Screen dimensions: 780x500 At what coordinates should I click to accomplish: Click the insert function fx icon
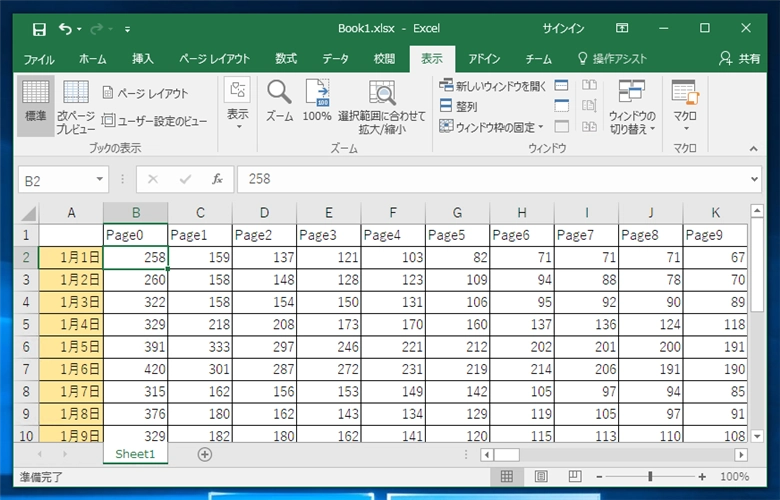click(217, 179)
